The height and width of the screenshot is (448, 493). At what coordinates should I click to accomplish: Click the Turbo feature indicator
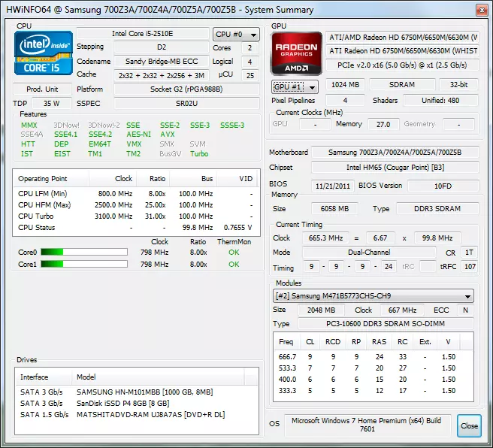pos(199,154)
